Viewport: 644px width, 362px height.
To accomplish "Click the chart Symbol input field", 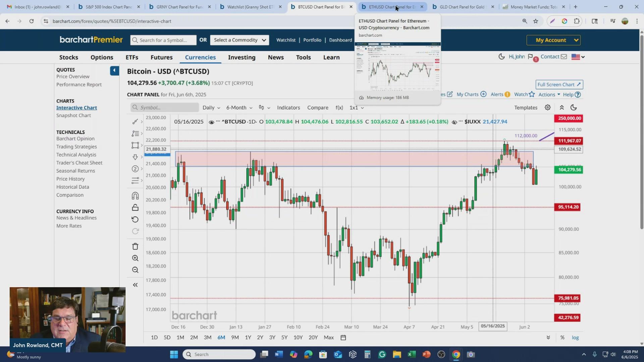I will click(x=165, y=108).
